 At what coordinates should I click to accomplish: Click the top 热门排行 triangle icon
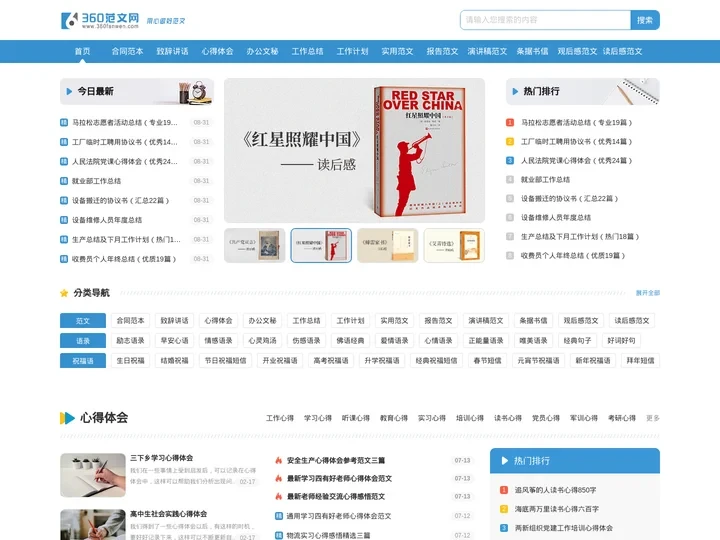[x=515, y=91]
